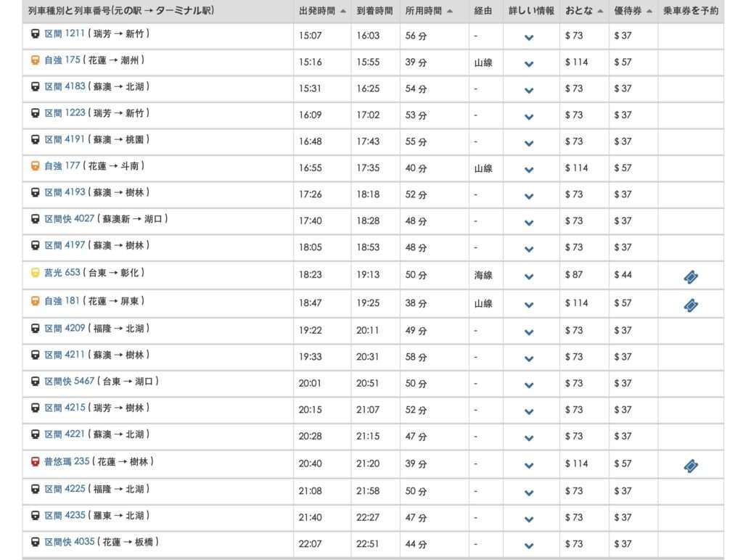Expand details chevron for 自強 177
Screen dimensions: 743x560
(529, 170)
